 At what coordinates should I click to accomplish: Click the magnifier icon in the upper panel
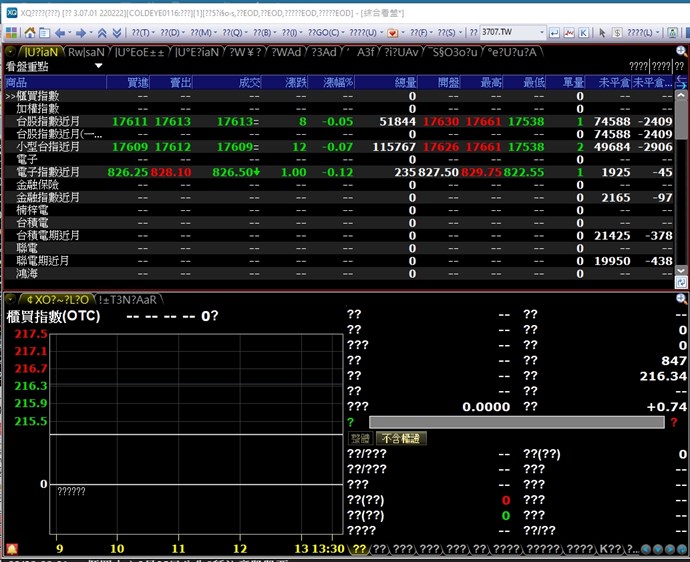coord(681,52)
